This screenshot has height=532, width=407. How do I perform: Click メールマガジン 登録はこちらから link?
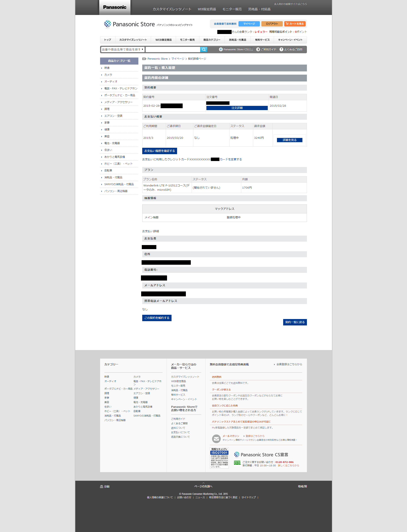click(255, 436)
